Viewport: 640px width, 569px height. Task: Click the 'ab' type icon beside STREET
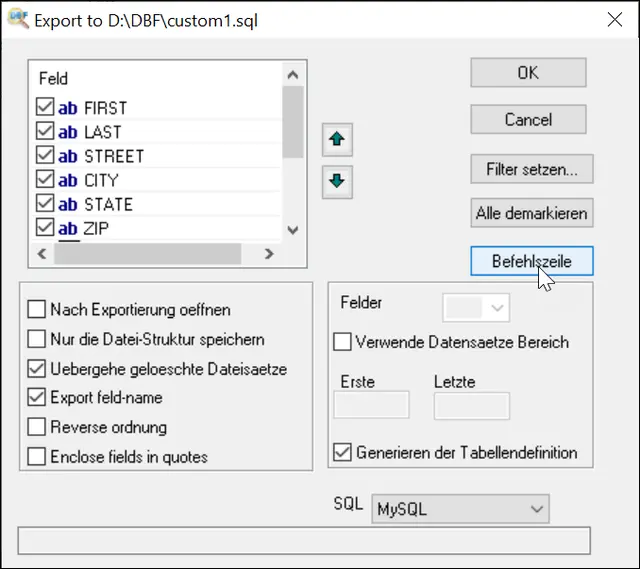[x=68, y=156]
